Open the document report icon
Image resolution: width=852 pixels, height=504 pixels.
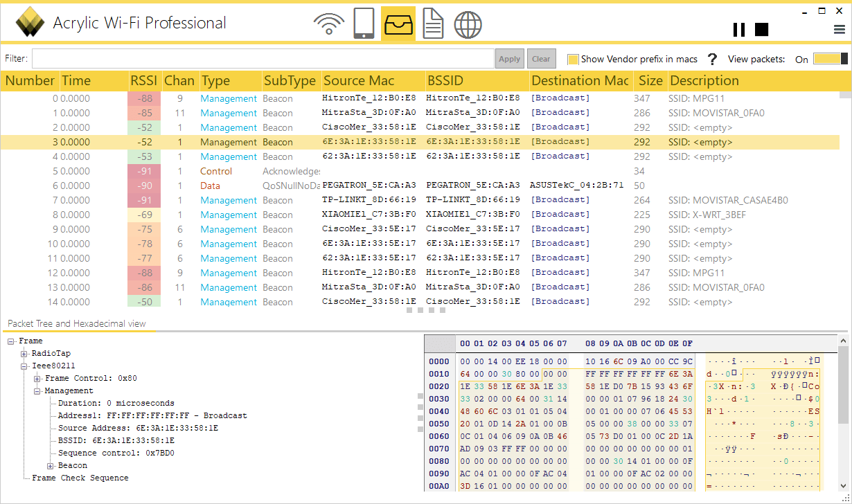433,23
